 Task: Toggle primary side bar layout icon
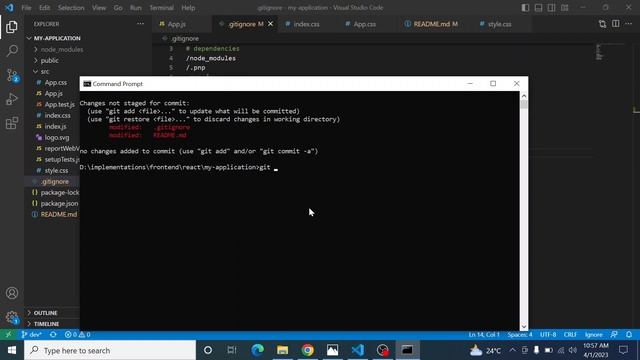[x=525, y=8]
